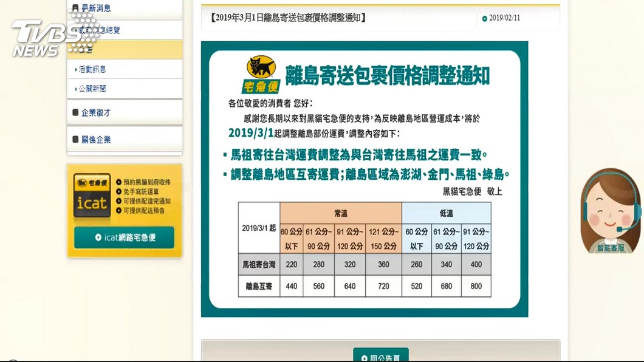Open the 企業徵才 sidebar section
644x362 pixels.
(125, 112)
